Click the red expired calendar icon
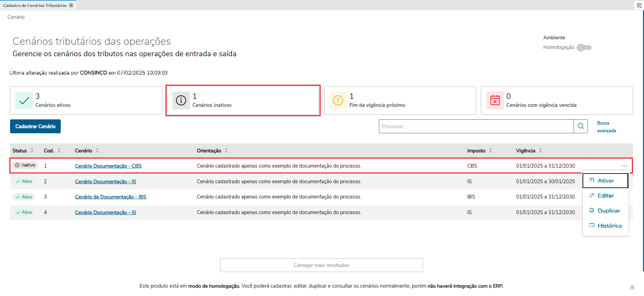 (x=495, y=101)
